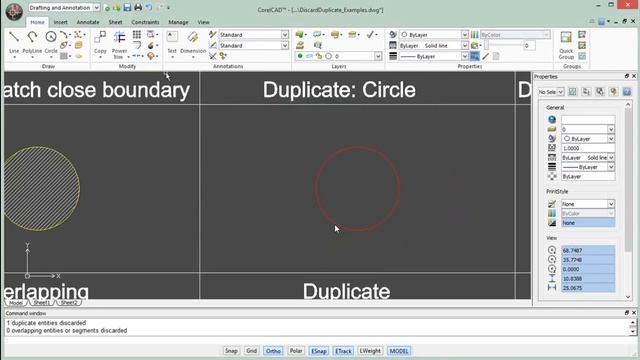640x360 pixels.
Task: Toggle ETrack in status bar
Action: point(343,351)
